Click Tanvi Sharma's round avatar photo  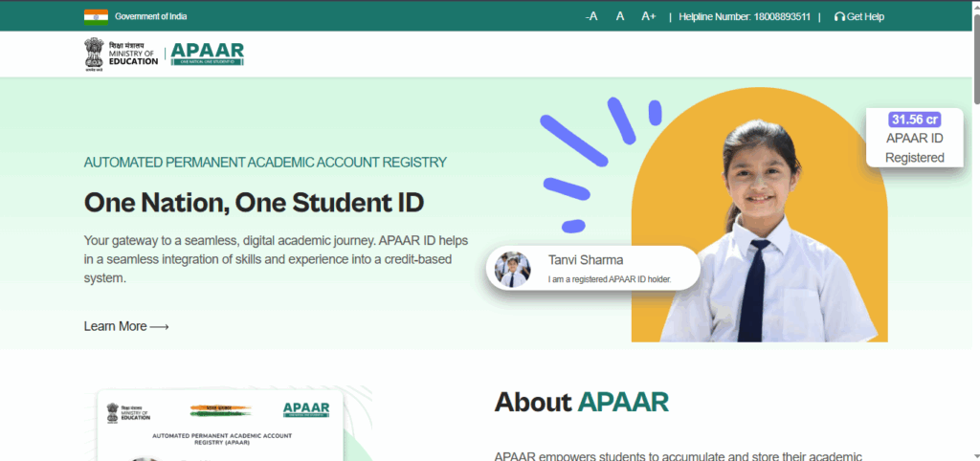[512, 270]
